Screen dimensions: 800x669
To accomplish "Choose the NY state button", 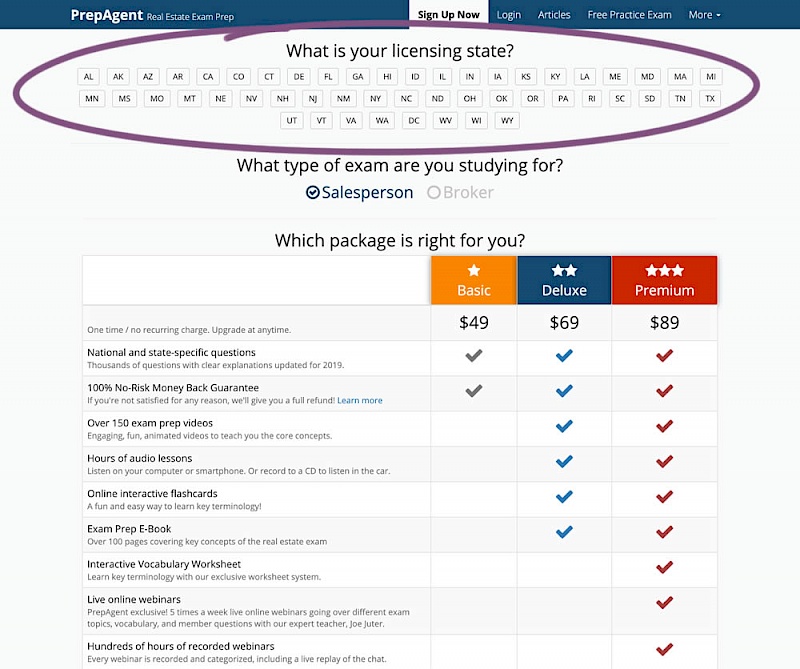I will pos(375,98).
